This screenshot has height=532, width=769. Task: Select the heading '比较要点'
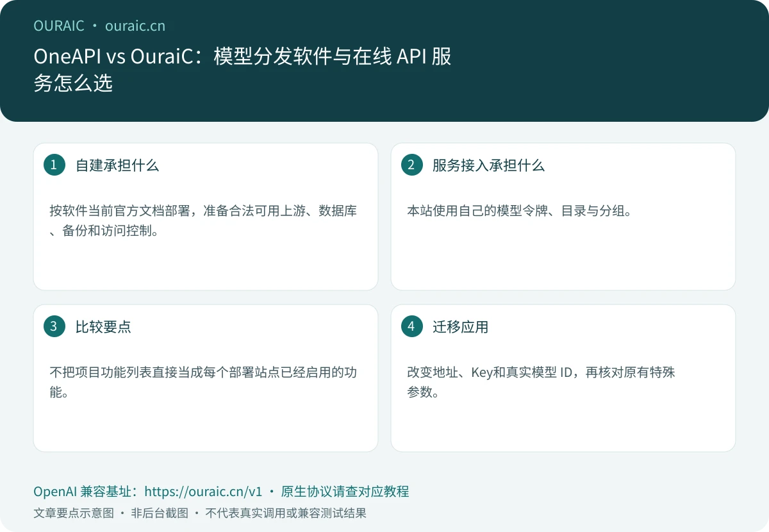103,327
